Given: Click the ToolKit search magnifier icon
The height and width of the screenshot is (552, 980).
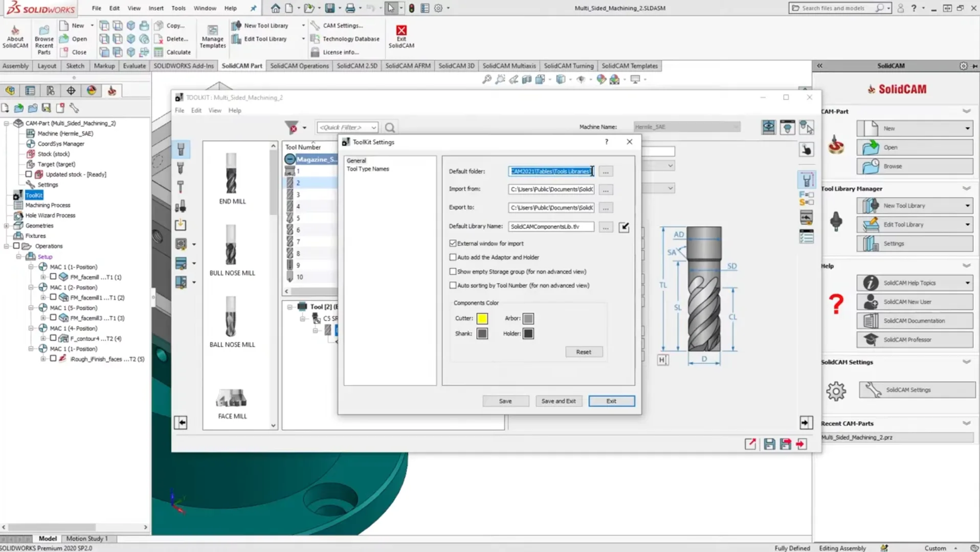Looking at the screenshot, I should pos(390,127).
